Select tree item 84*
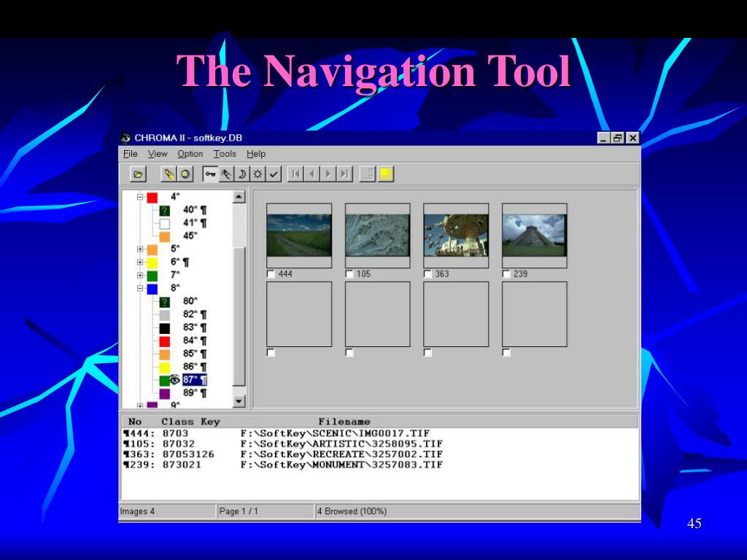Image resolution: width=747 pixels, height=560 pixels. pyautogui.click(x=195, y=341)
